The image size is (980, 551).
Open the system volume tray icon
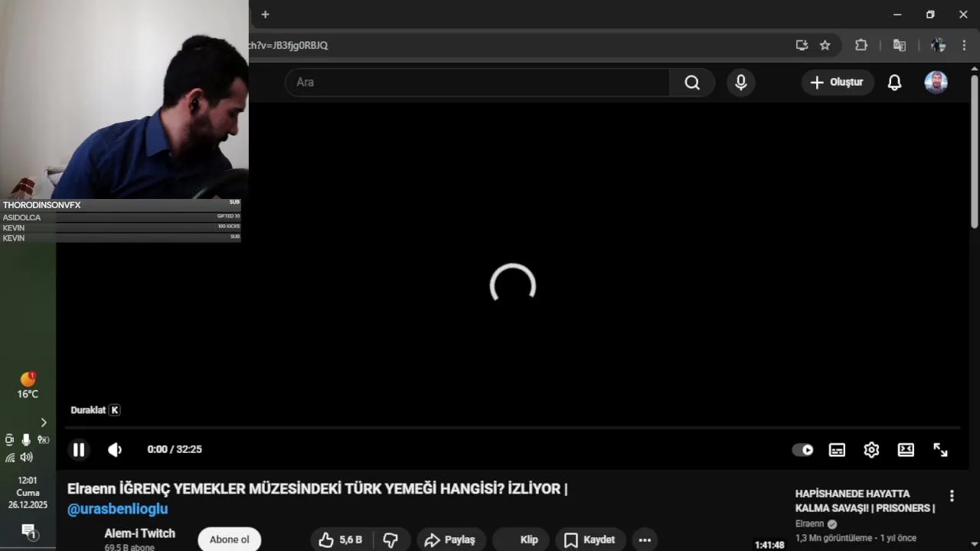(x=27, y=458)
